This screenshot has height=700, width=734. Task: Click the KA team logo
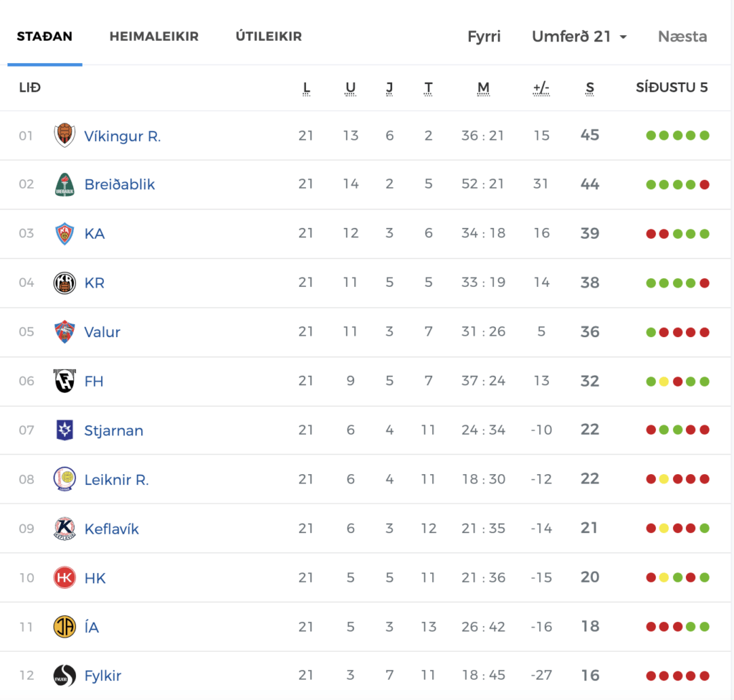(x=65, y=234)
